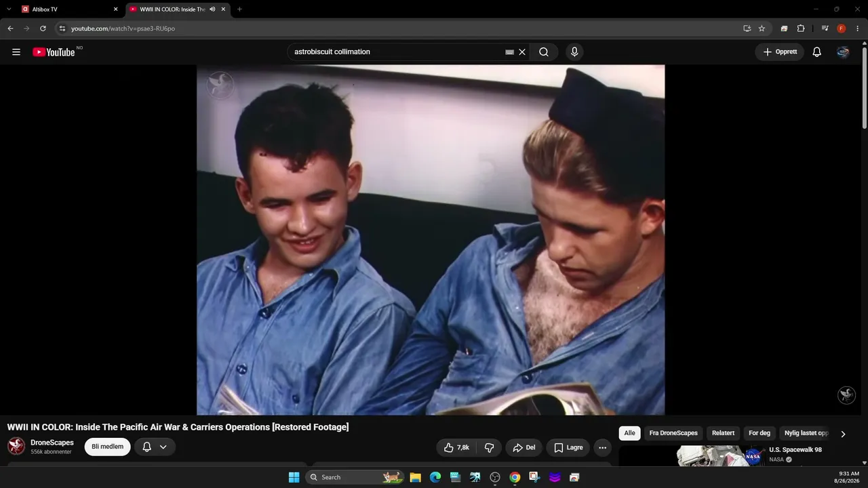Screen dimensions: 868x488
Task: Open the on-screen keyboard in search box
Action: click(510, 52)
